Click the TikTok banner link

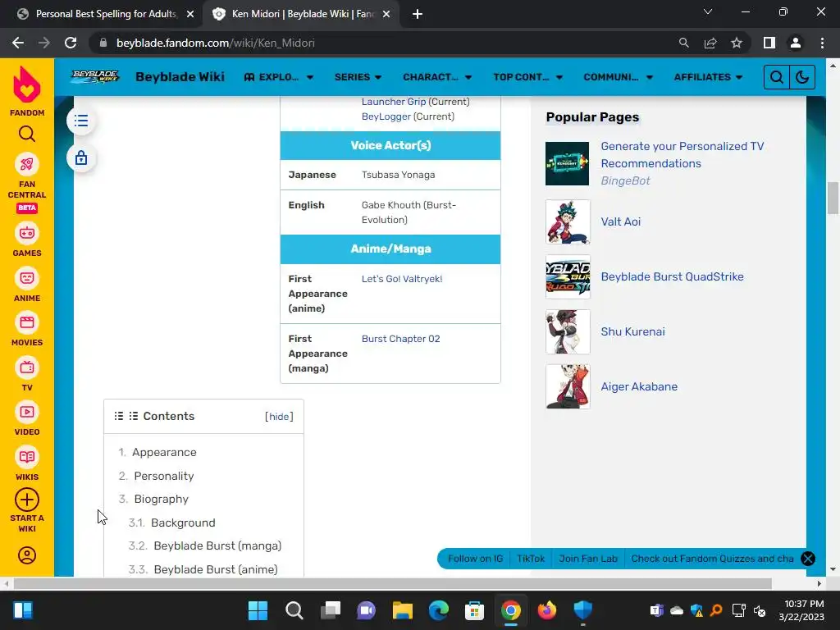[x=531, y=559]
